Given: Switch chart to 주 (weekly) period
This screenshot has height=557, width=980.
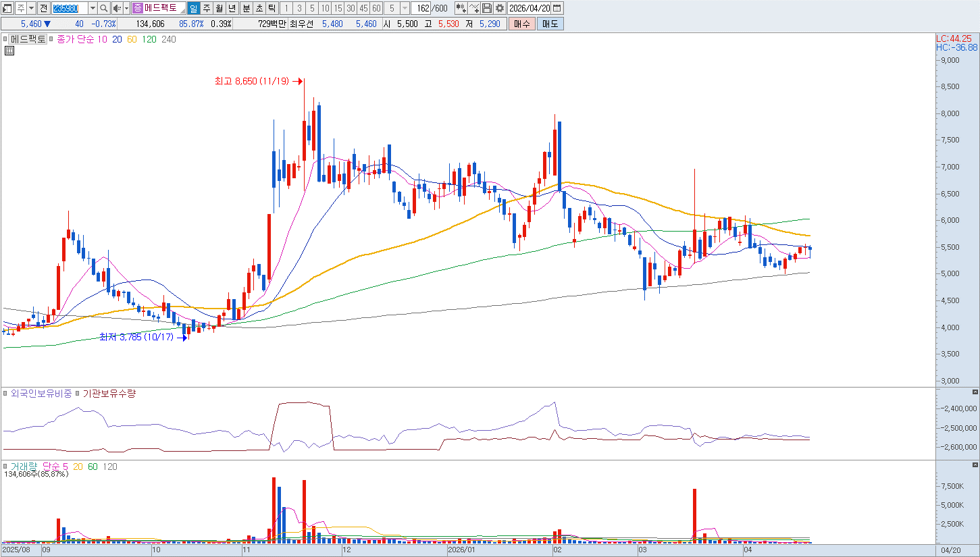Looking at the screenshot, I should (207, 8).
